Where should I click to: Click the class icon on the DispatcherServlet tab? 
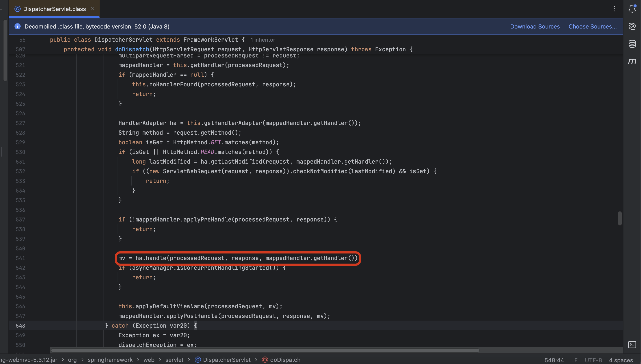click(18, 9)
